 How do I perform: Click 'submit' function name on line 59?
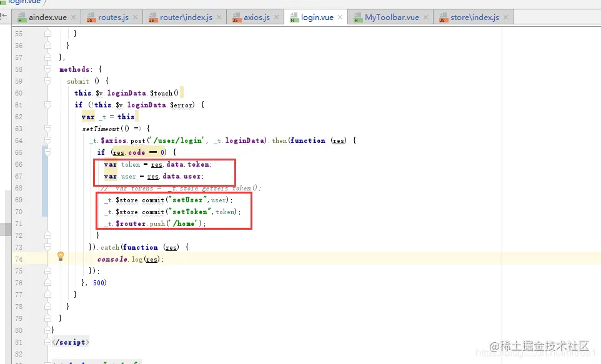pos(78,81)
